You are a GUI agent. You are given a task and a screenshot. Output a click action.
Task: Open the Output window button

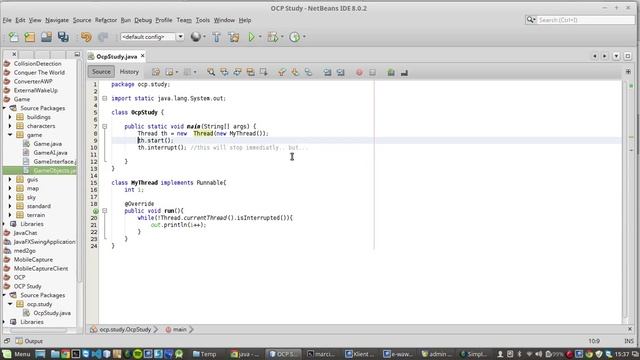pyautogui.click(x=29, y=341)
